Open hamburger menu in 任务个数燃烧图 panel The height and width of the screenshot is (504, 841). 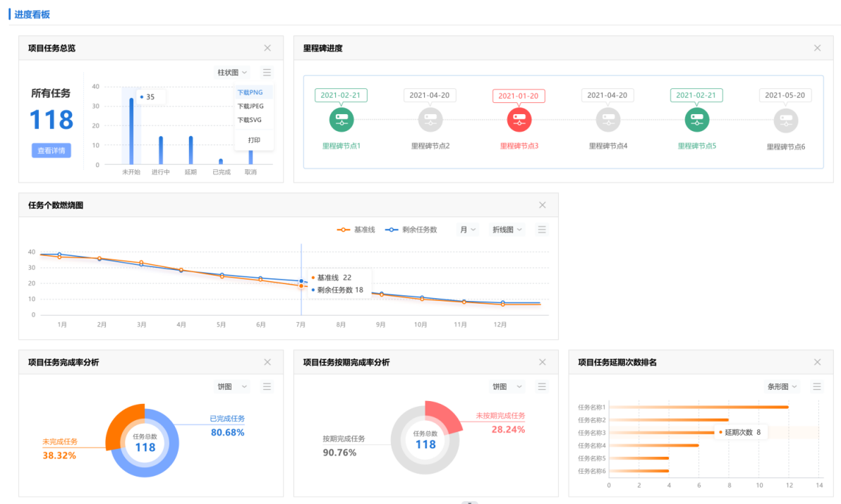[x=542, y=229]
